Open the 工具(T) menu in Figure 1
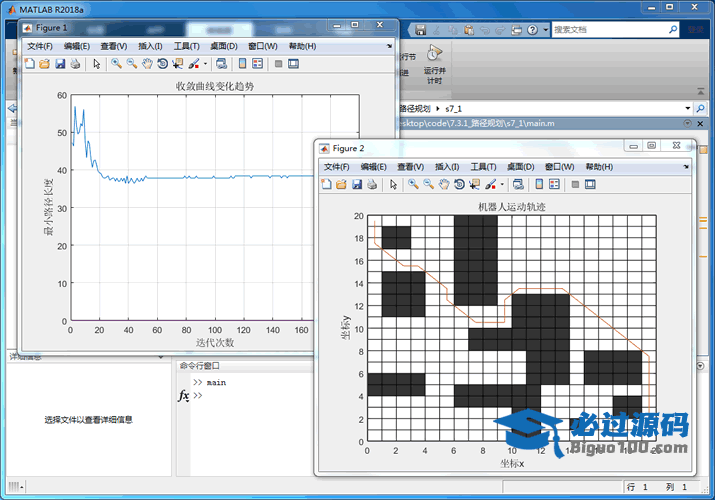 click(x=186, y=46)
